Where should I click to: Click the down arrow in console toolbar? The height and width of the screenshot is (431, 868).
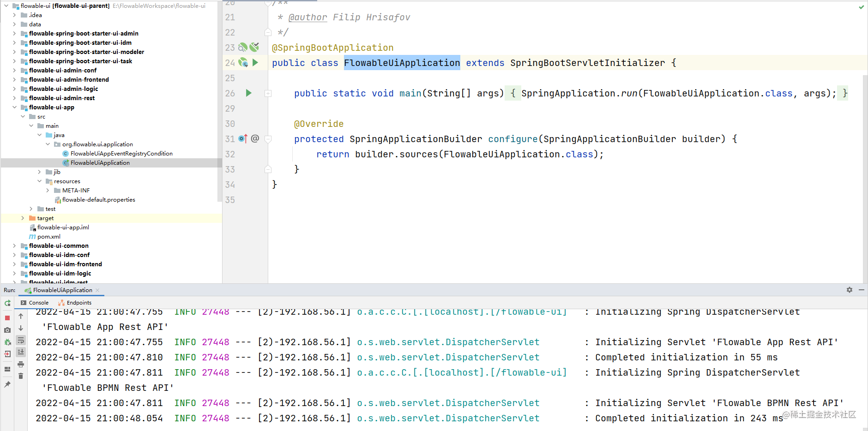[21, 328]
